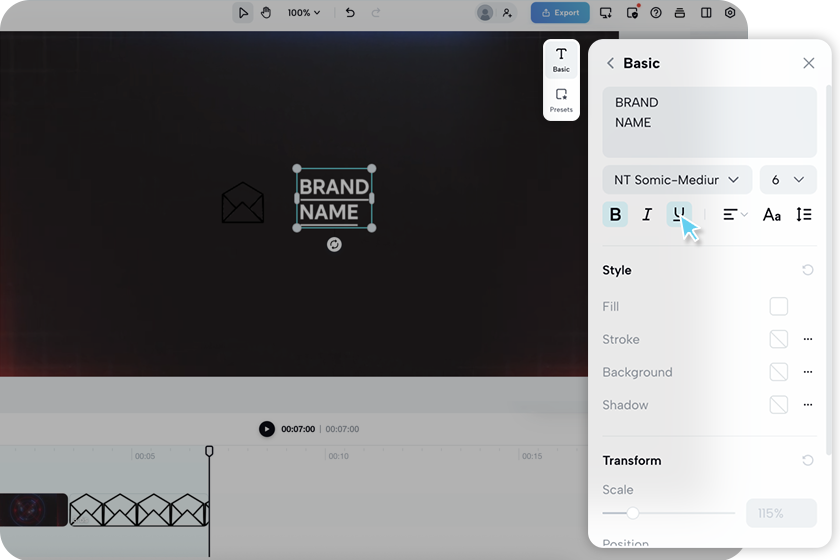Screen dimensions: 840x560
Task: Click the 00:10 mark on timeline ruler
Action: [338, 456]
